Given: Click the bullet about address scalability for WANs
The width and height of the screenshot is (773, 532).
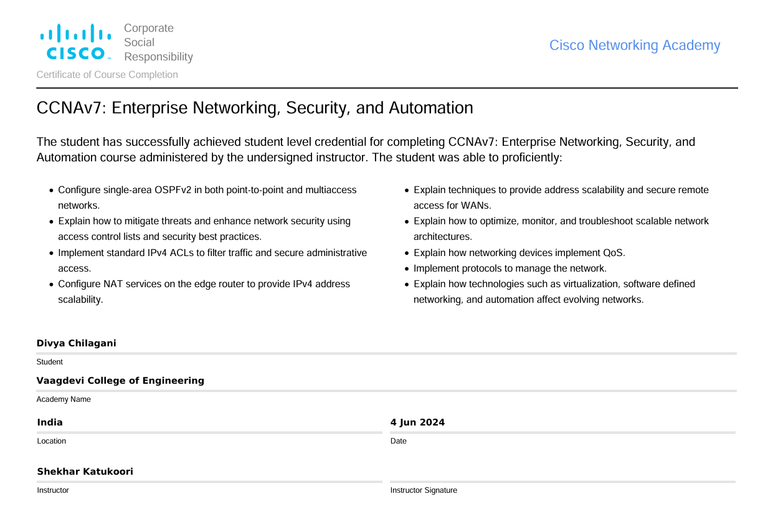Looking at the screenshot, I should (x=561, y=197).
